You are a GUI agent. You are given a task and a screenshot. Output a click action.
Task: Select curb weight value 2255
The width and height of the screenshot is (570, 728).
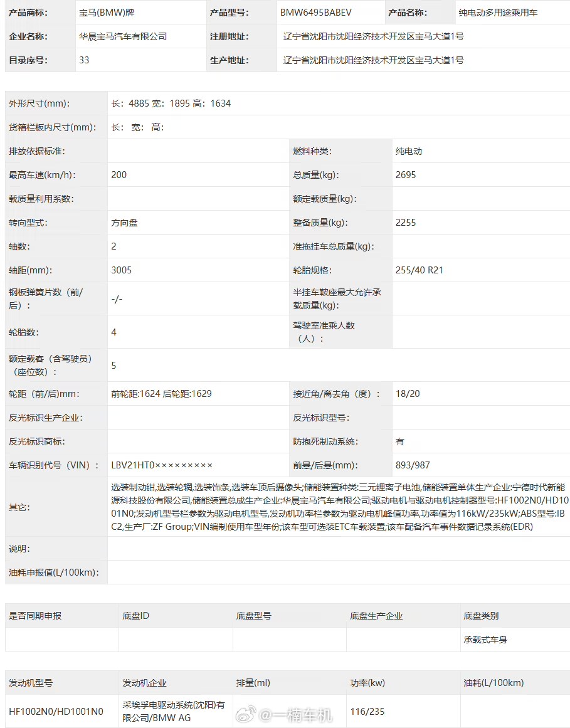click(406, 223)
